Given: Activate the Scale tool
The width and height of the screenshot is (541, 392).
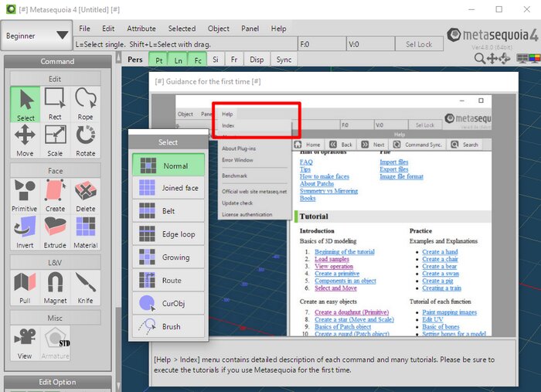Looking at the screenshot, I should [x=55, y=139].
